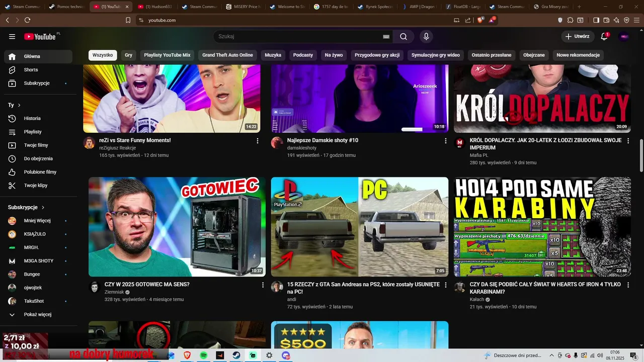
Task: Open the on-screen keyboard in search box
Action: 386,37
